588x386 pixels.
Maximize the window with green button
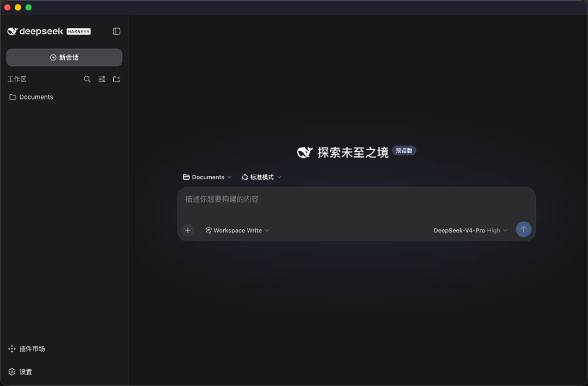[28, 7]
